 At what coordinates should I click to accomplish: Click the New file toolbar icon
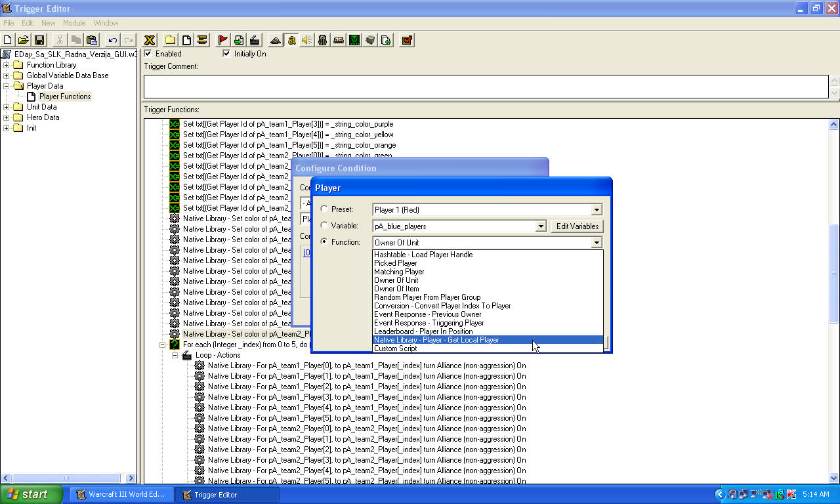pyautogui.click(x=8, y=40)
